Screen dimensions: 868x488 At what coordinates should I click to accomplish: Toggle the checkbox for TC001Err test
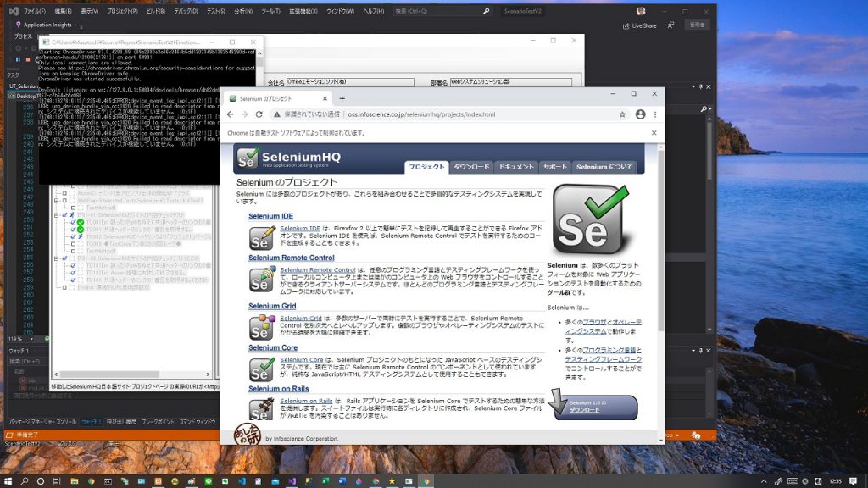[73, 222]
